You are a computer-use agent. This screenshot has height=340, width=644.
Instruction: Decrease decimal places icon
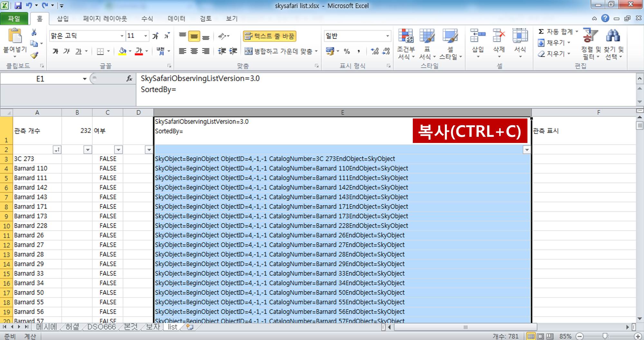click(386, 51)
